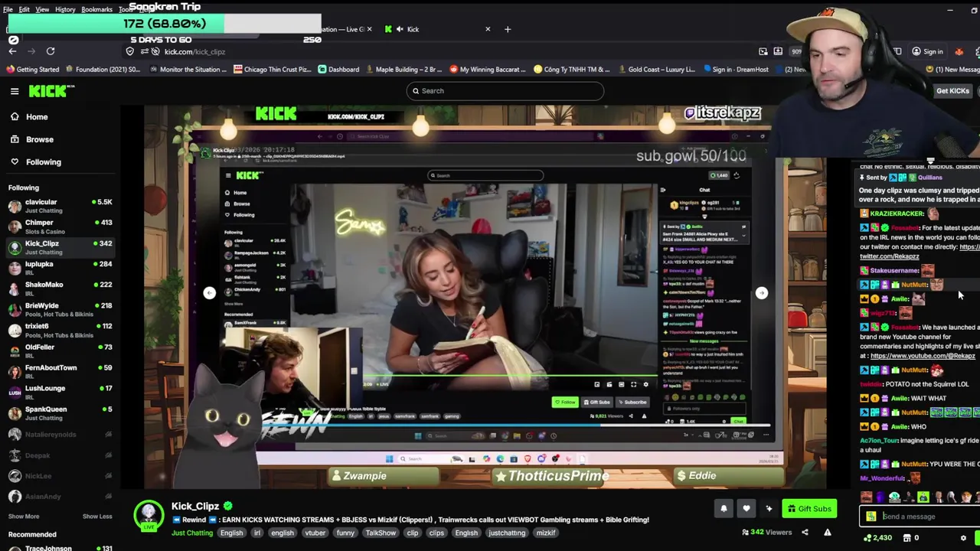Open recommended TraceJohnson channel

(60, 547)
